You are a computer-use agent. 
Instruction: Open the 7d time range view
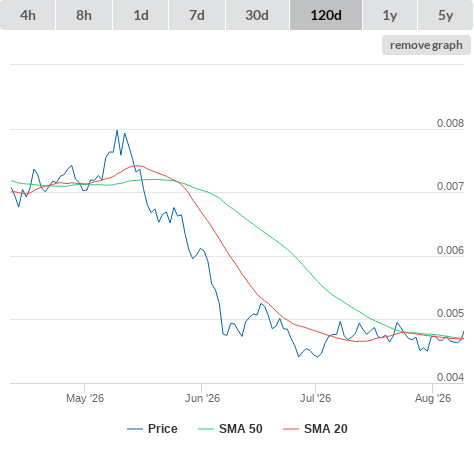pyautogui.click(x=197, y=15)
